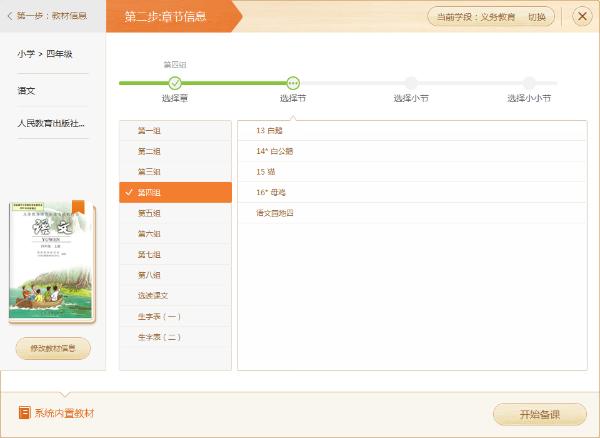Image resolution: width=600 pixels, height=438 pixels.
Task: Select chapter 第三组
Action: click(x=176, y=172)
